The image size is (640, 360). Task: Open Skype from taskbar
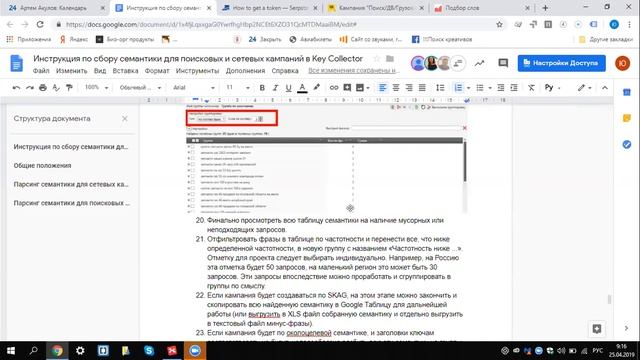coord(149,351)
